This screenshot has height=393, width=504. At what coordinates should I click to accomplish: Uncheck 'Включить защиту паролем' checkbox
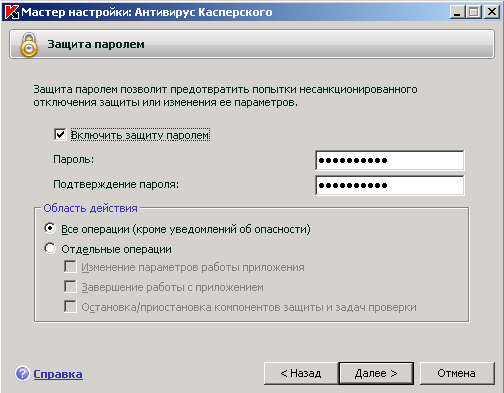tap(60, 135)
